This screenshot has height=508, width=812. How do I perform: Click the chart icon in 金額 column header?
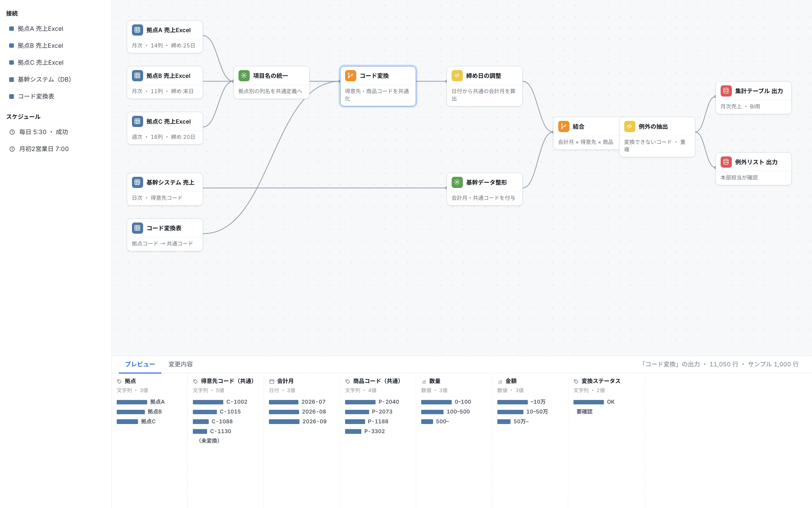click(x=500, y=381)
